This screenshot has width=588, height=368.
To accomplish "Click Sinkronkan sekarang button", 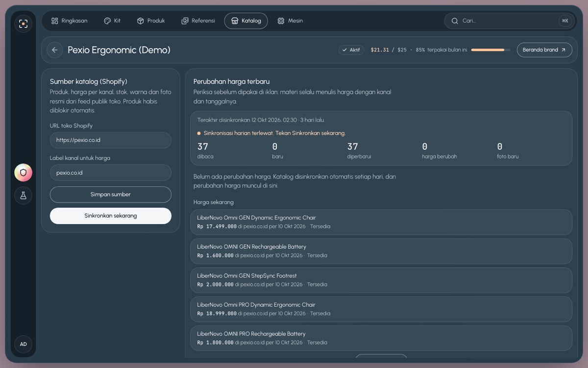I will pos(111,216).
